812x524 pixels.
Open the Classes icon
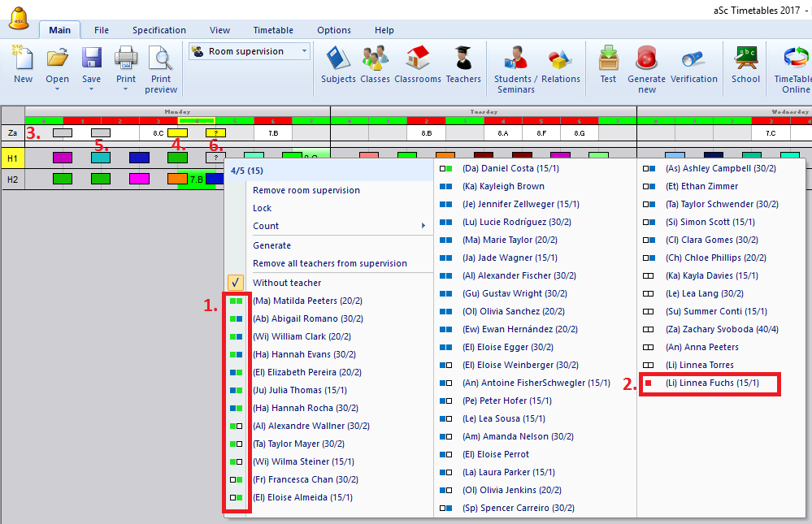click(375, 64)
